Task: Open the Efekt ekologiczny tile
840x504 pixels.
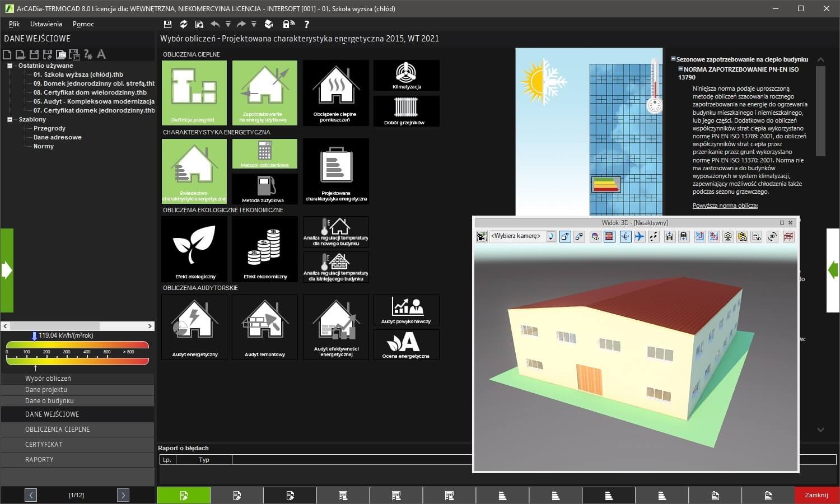Action: tap(194, 249)
